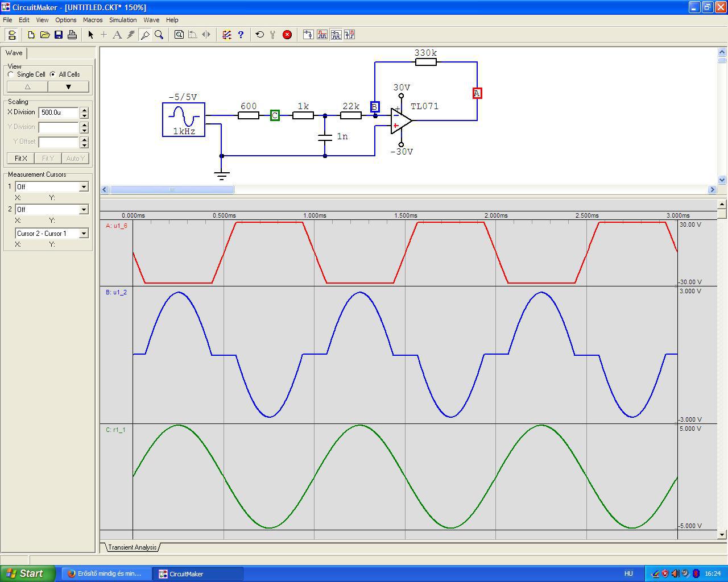The height and width of the screenshot is (582, 728).
Task: Expand the Cursor 2 - Cursor 1 dropdown
Action: pos(84,234)
